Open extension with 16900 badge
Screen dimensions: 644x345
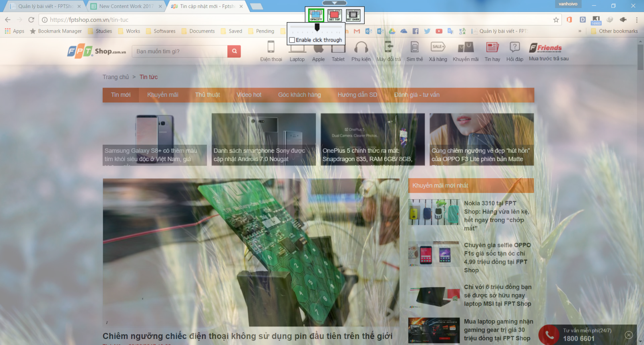click(x=596, y=21)
